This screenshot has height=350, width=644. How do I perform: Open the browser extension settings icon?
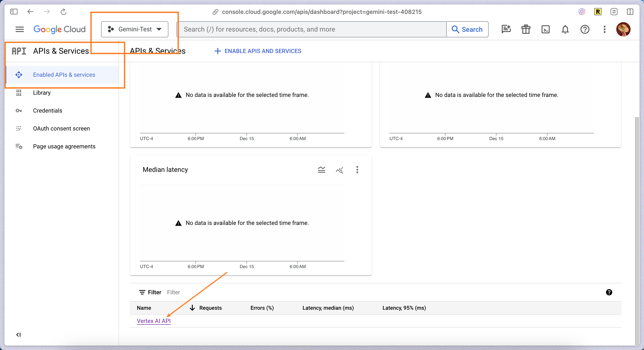614,11
